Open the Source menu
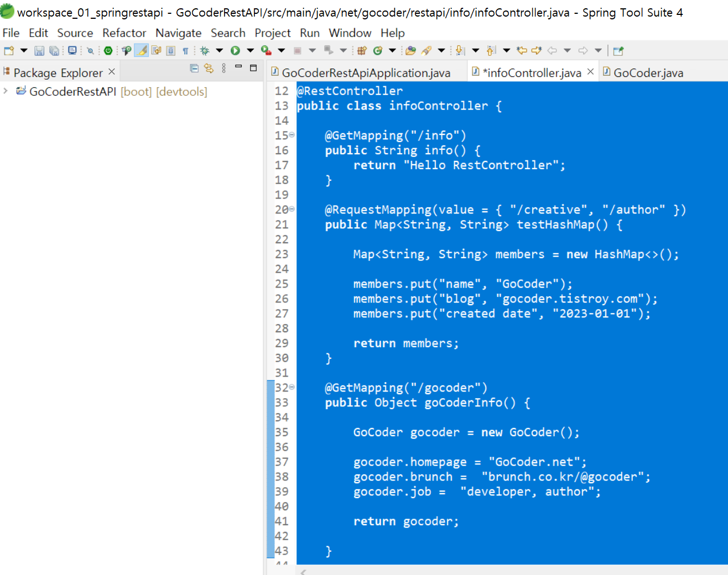Viewport: 728px width, 575px height. tap(75, 33)
